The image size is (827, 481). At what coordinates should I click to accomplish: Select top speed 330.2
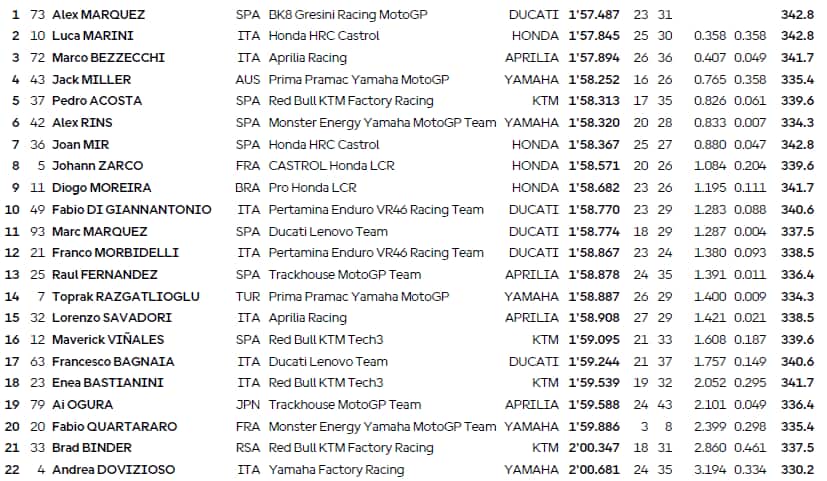coord(796,470)
